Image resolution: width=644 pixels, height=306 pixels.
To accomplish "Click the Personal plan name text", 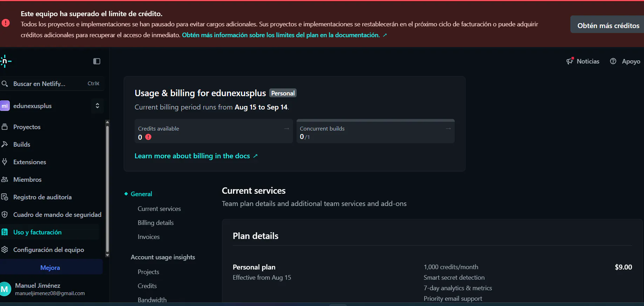I will tap(254, 267).
